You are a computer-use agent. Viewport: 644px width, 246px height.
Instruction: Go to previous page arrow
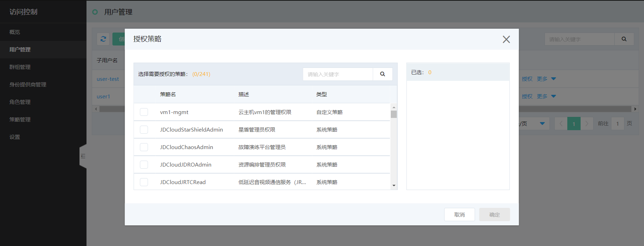561,124
